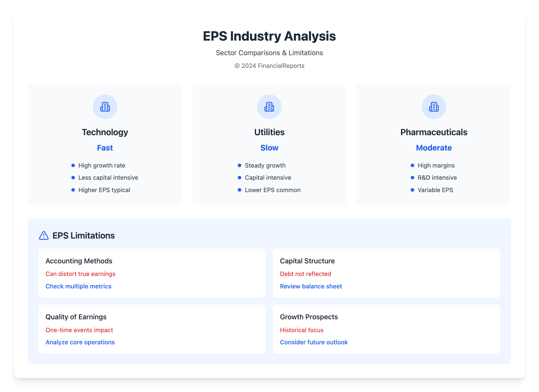The image size is (539, 392).
Task: Click the Utilities building icon
Action: tap(269, 107)
